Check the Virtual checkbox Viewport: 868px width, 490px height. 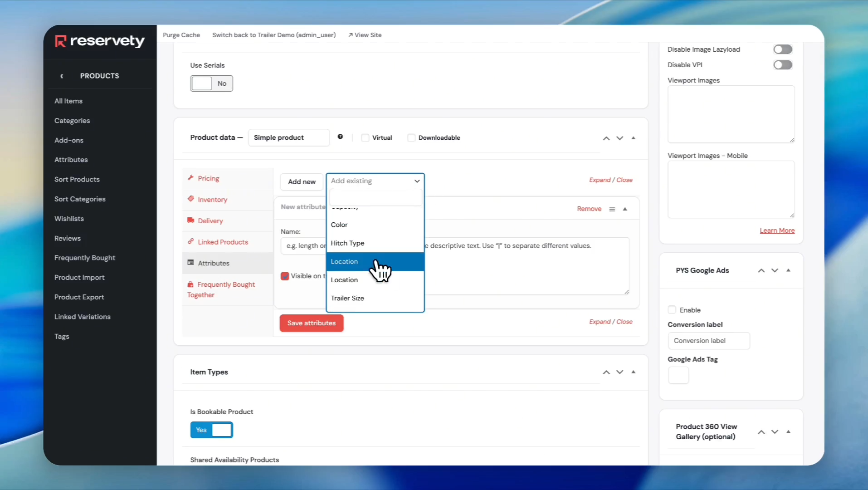365,138
